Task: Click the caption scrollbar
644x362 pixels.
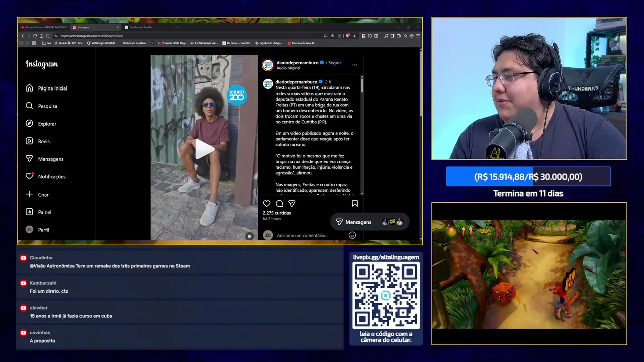Action: pos(362,84)
